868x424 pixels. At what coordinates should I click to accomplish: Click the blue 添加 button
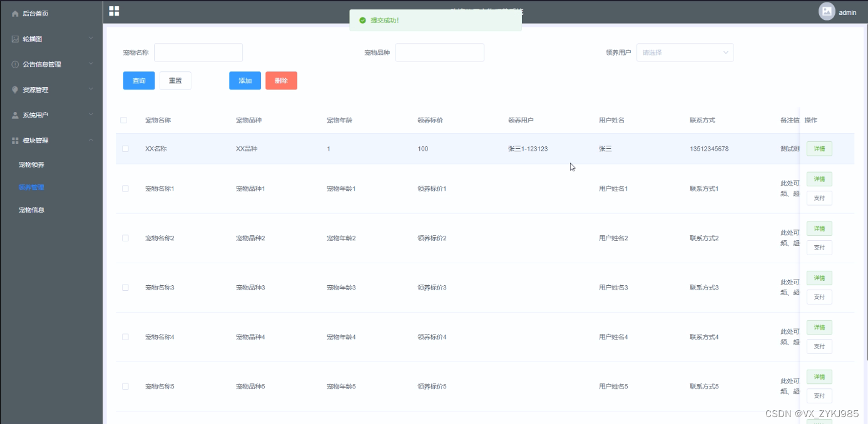[245, 81]
